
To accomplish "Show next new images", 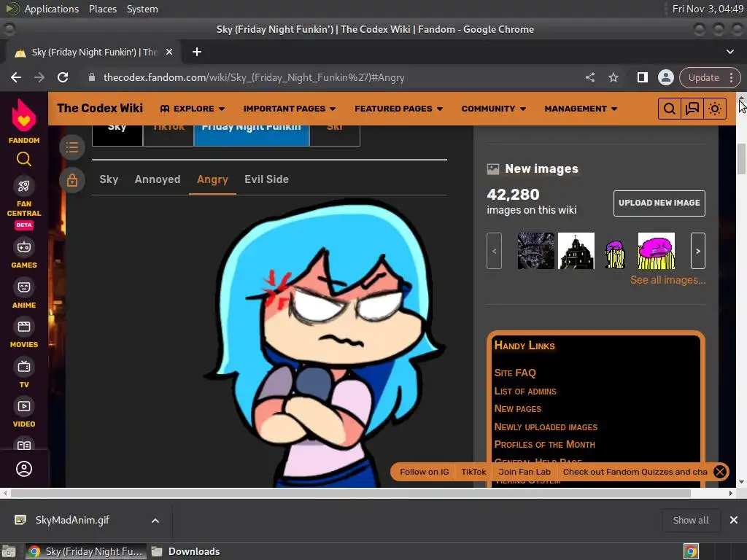I will tap(698, 251).
